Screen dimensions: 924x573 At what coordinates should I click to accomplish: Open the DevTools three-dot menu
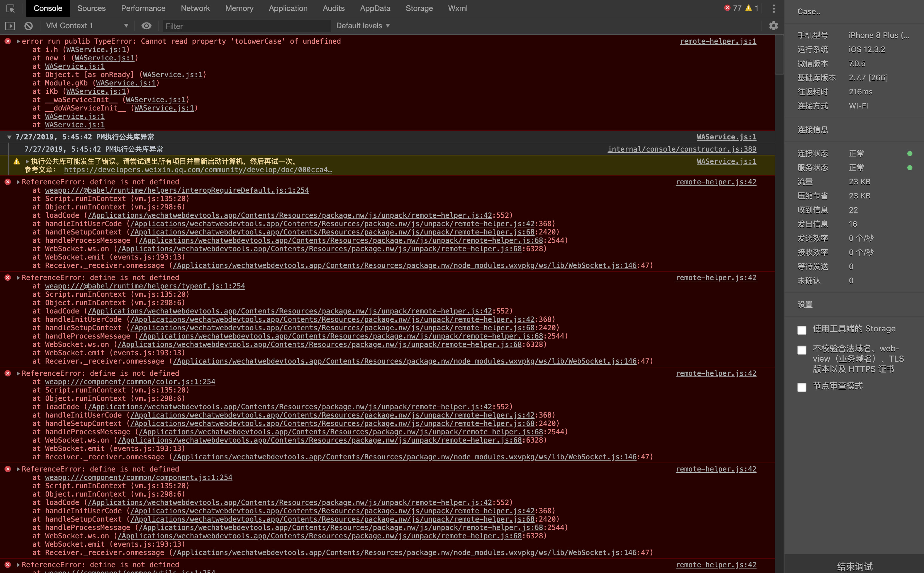(x=774, y=8)
